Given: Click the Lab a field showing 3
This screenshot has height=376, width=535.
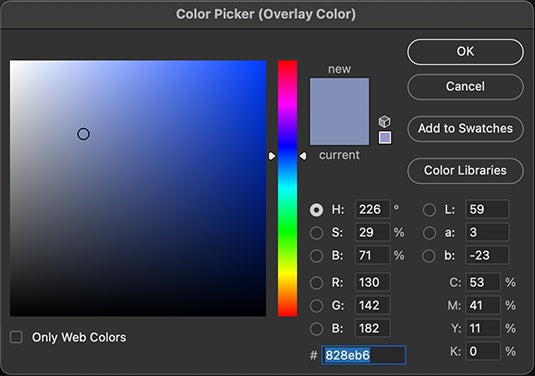Looking at the screenshot, I should tap(487, 232).
